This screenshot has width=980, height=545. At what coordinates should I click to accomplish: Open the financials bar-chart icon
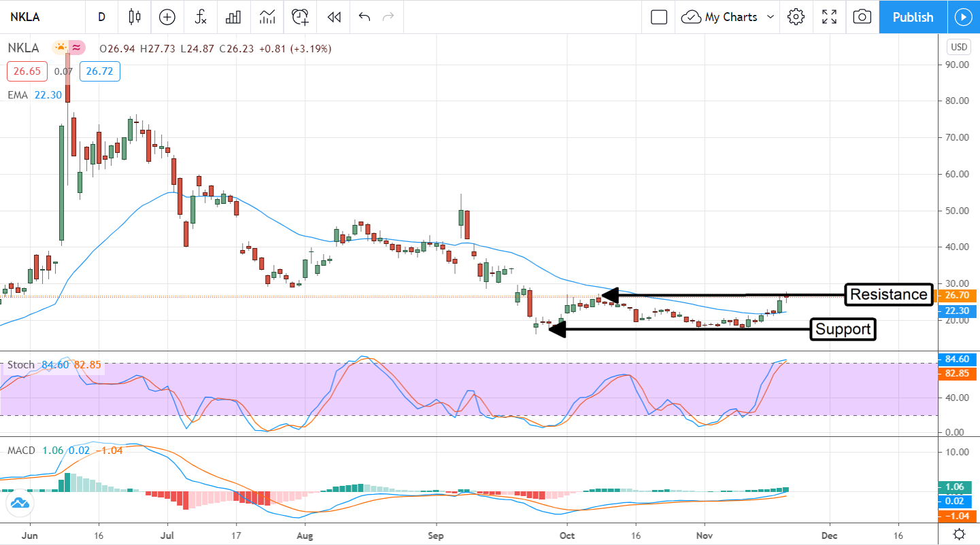[234, 17]
